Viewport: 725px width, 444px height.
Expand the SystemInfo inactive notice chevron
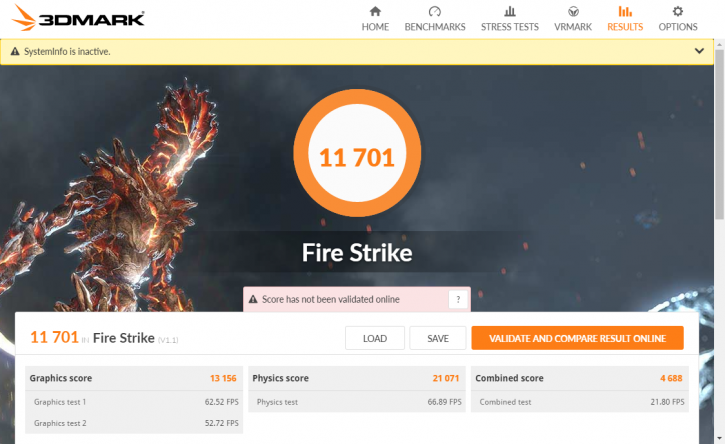(x=699, y=51)
